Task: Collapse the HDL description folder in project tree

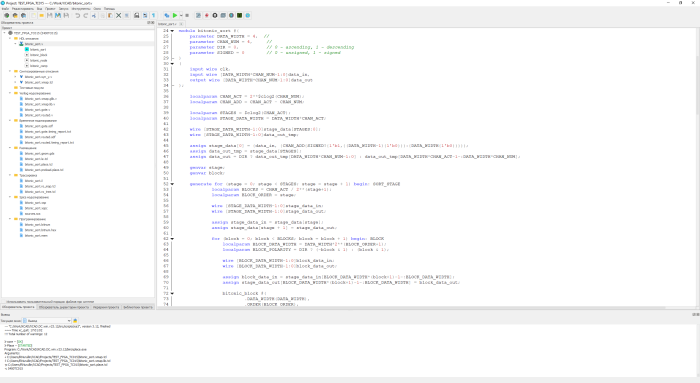Action: point(10,38)
